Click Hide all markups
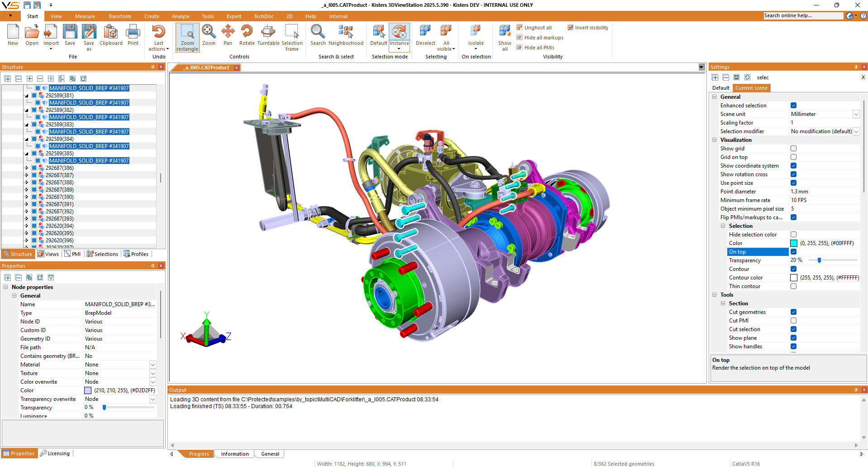Viewport: 868px width, 467px height. (543, 38)
